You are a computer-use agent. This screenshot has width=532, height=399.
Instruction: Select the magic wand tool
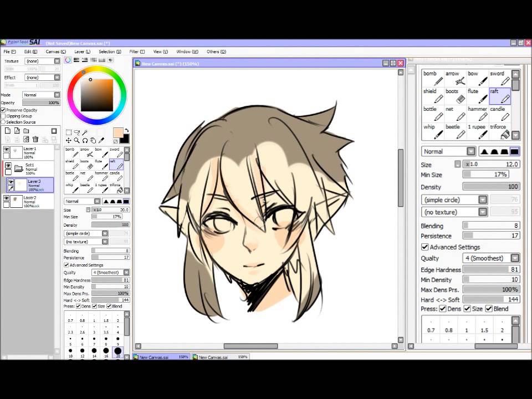tap(85, 132)
